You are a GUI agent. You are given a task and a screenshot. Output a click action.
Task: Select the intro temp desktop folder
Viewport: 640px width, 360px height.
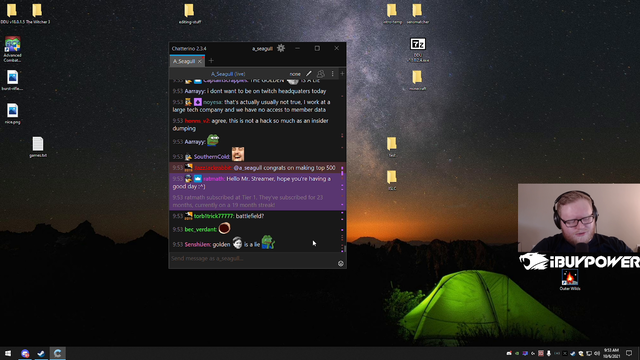pos(392,13)
